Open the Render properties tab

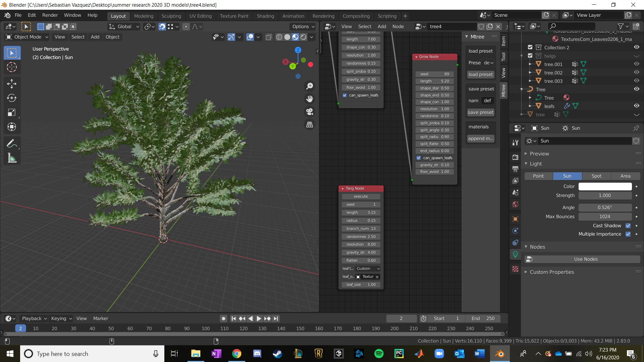[x=516, y=157]
